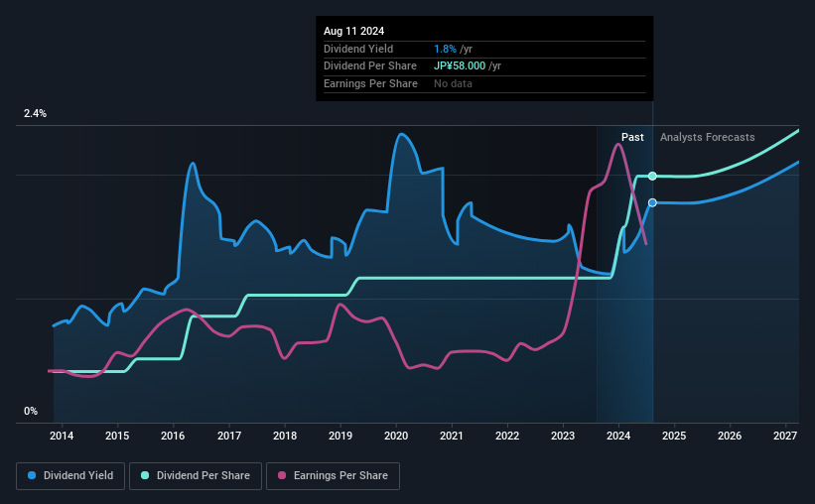Click the 'Past' label on the chart
The height and width of the screenshot is (504, 815).
point(632,137)
